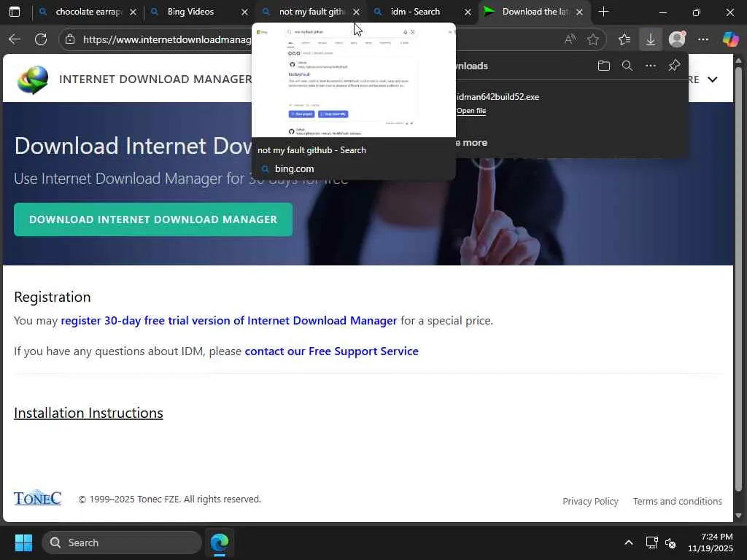Open Microsoft Edge from the taskbar
The width and height of the screenshot is (747, 560).
point(220,542)
